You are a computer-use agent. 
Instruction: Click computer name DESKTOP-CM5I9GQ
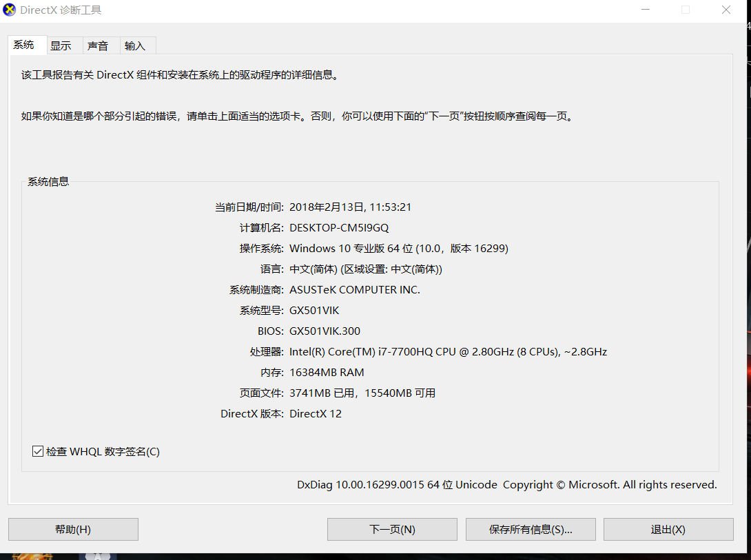point(339,228)
